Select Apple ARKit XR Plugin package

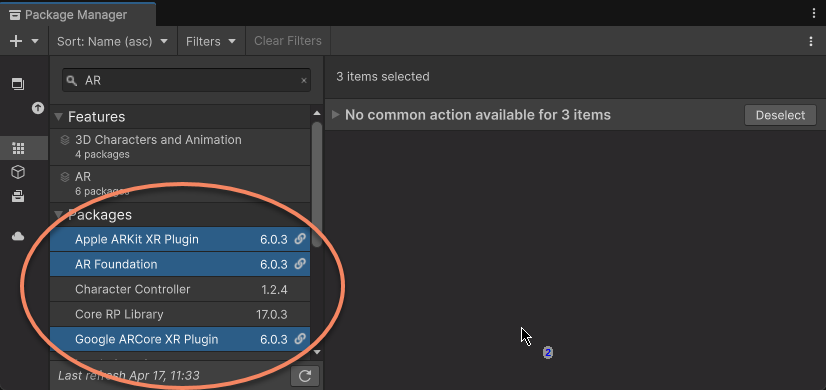tap(180, 239)
